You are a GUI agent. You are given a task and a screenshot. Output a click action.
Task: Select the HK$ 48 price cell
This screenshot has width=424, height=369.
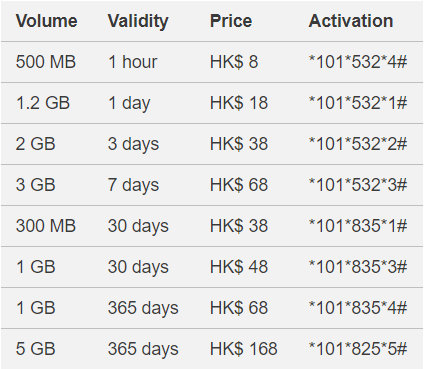click(x=239, y=267)
